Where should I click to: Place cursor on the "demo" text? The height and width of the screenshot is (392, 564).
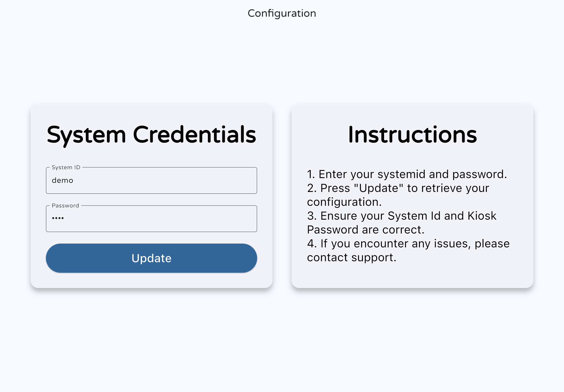pyautogui.click(x=62, y=180)
